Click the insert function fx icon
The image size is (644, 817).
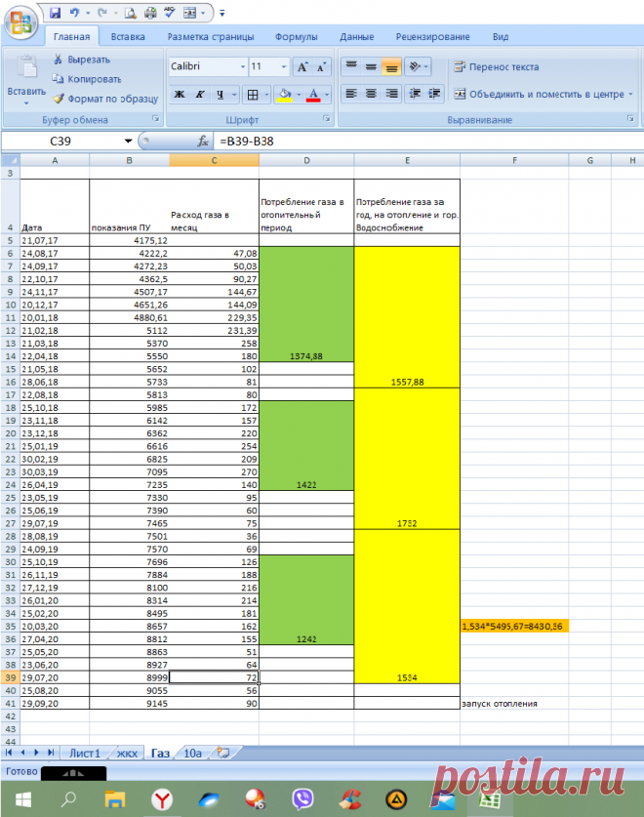(x=203, y=141)
